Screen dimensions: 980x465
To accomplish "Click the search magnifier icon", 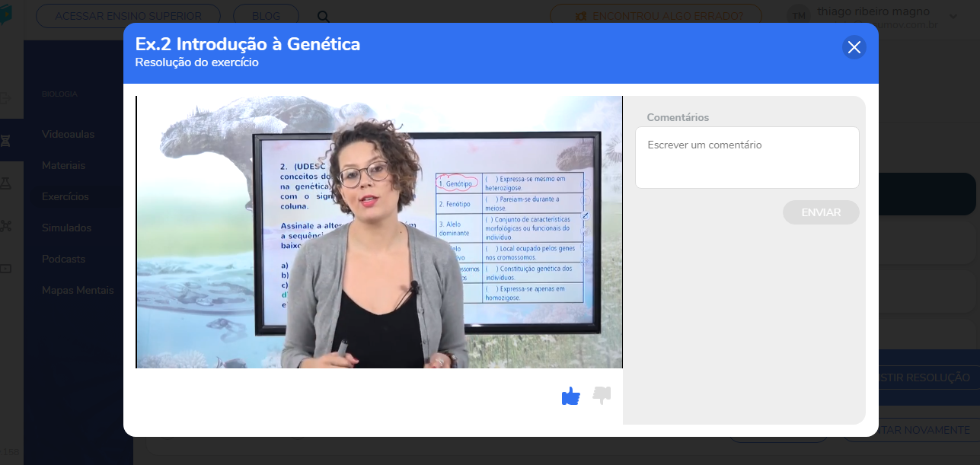I will 324,16.
